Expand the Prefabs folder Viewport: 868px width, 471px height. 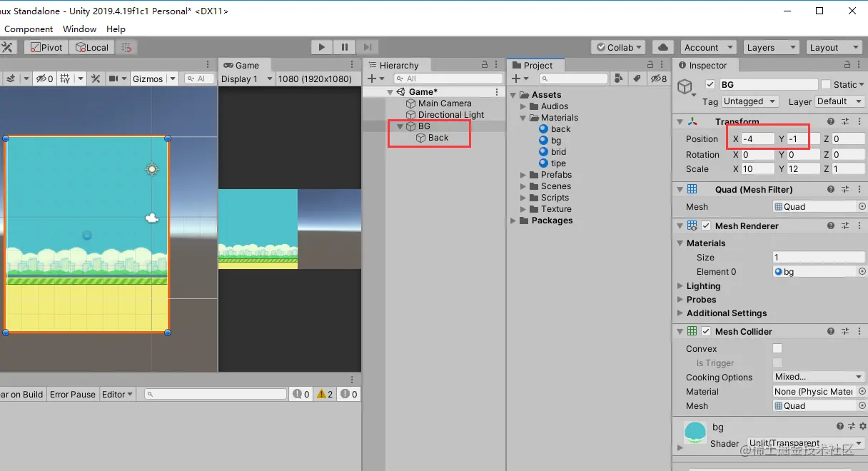[x=523, y=175]
